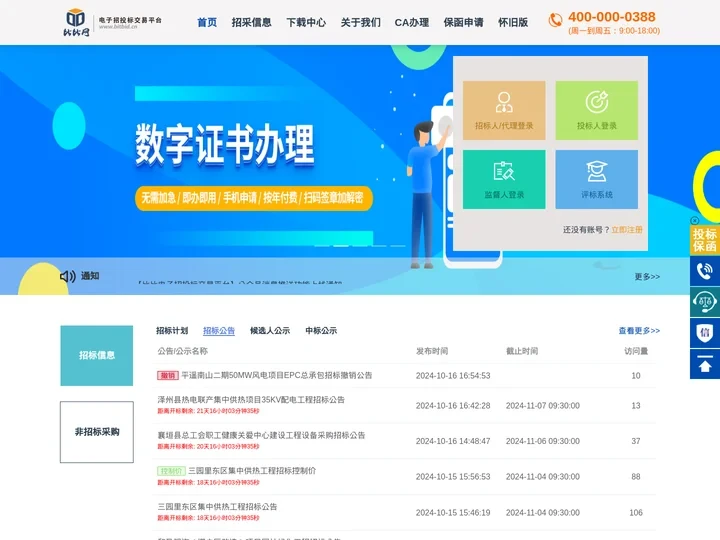Screen dimensions: 720x540
Task: Click the phone contact sidebar icon
Action: tap(705, 271)
